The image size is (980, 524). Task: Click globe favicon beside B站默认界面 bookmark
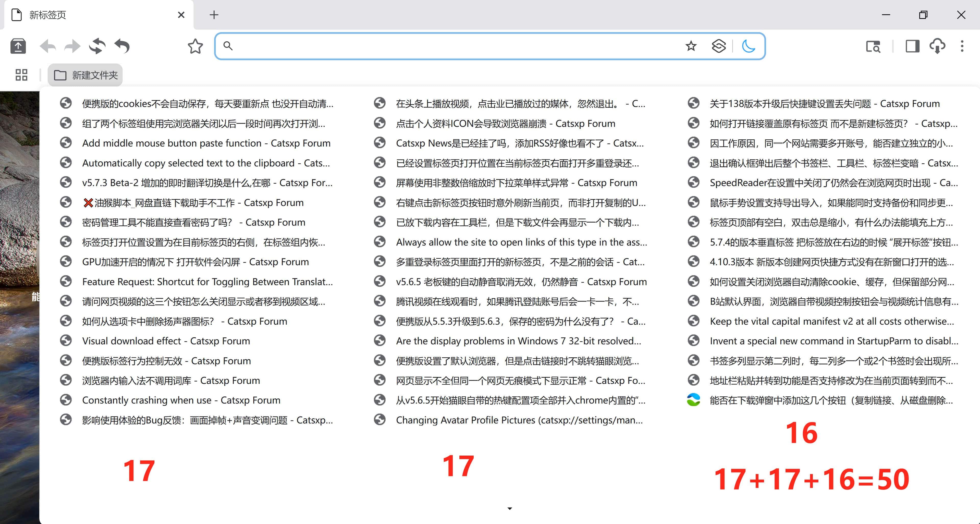[694, 301]
